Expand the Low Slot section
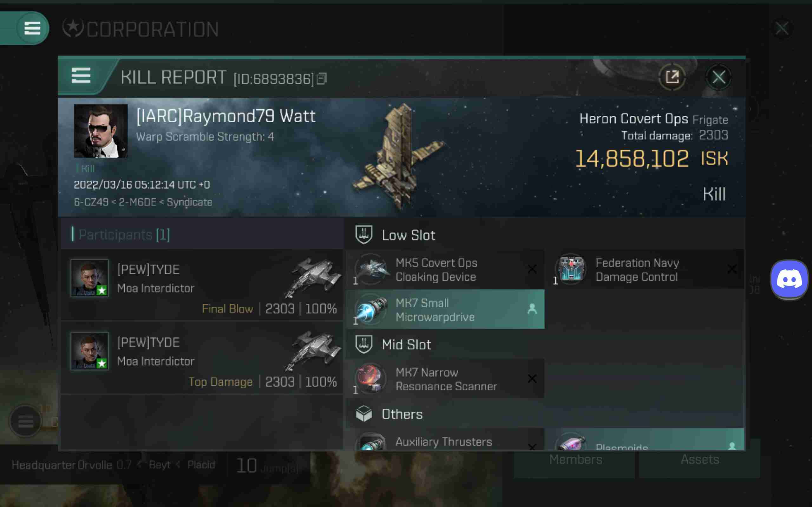 point(408,235)
